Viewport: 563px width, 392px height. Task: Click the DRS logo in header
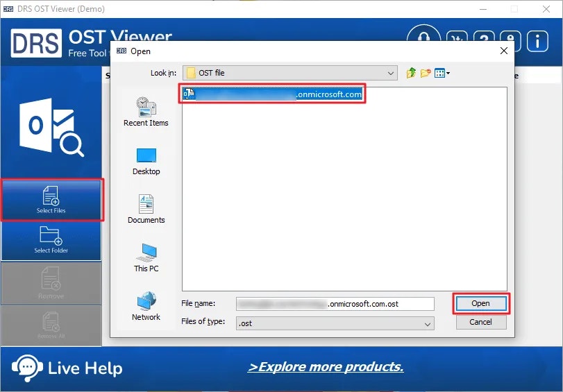pyautogui.click(x=36, y=43)
